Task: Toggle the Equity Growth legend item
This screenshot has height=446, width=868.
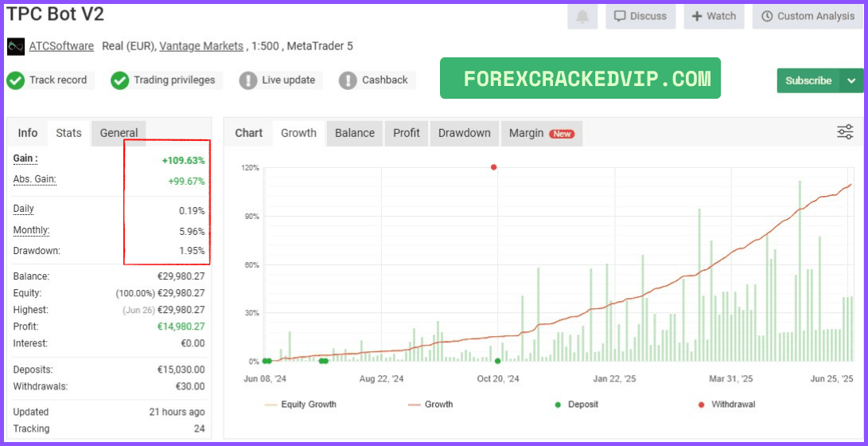Action: [300, 405]
